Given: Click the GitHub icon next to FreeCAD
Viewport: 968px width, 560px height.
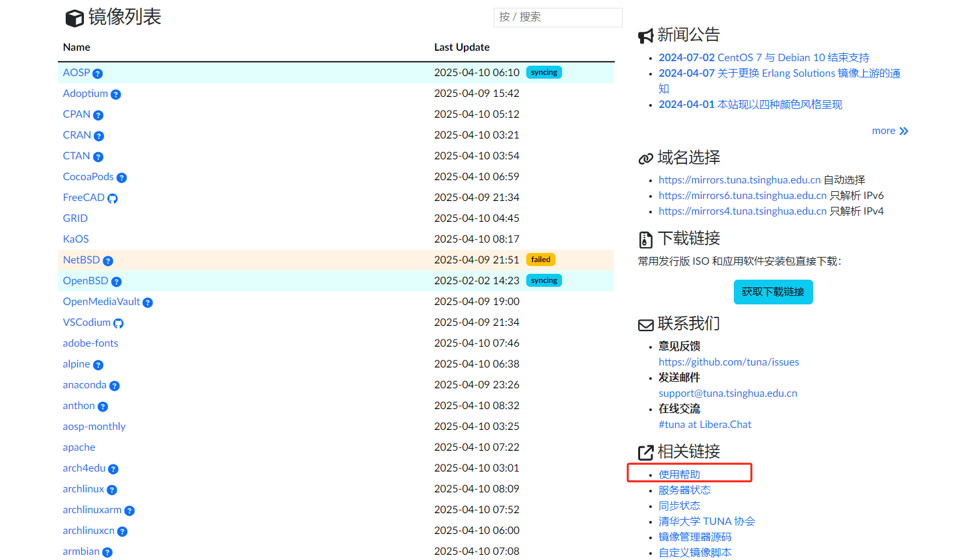Looking at the screenshot, I should pos(113,198).
